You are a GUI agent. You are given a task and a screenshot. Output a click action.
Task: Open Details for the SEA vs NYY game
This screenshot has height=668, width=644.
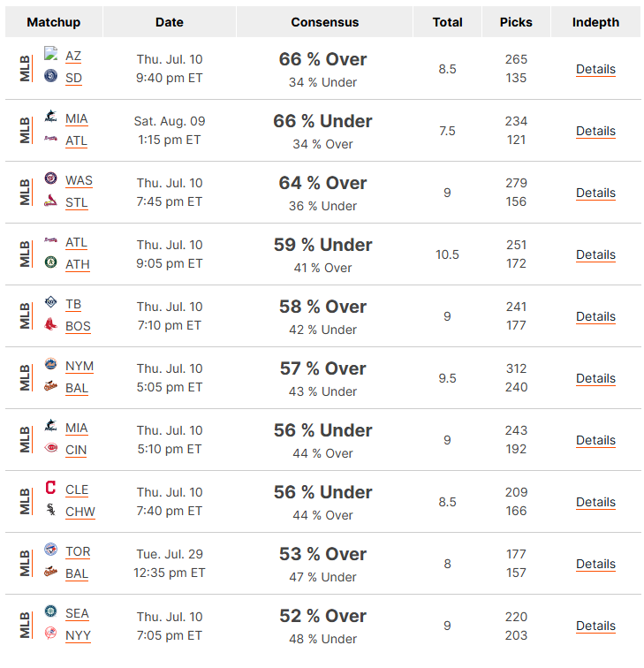point(595,626)
